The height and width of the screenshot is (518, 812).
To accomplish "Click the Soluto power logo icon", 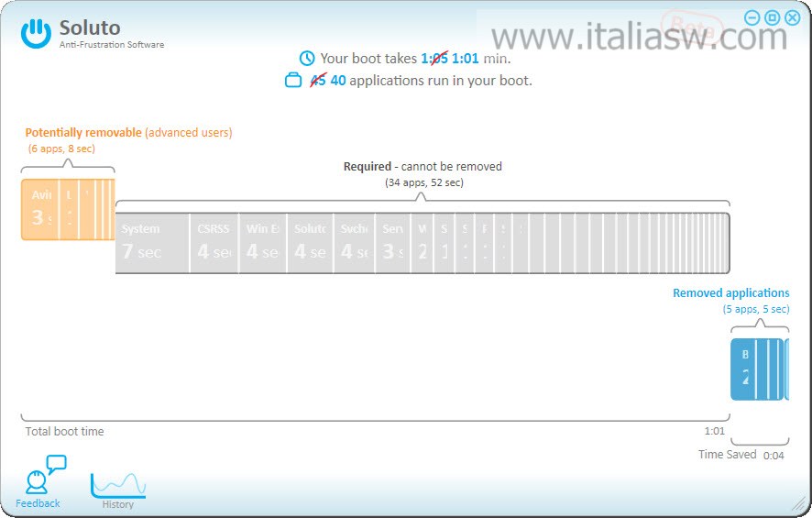I will [x=36, y=33].
